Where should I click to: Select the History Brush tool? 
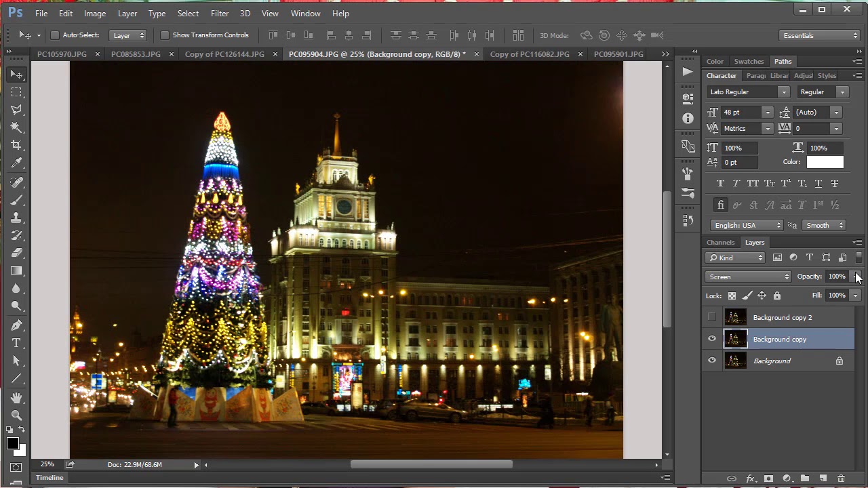click(17, 236)
